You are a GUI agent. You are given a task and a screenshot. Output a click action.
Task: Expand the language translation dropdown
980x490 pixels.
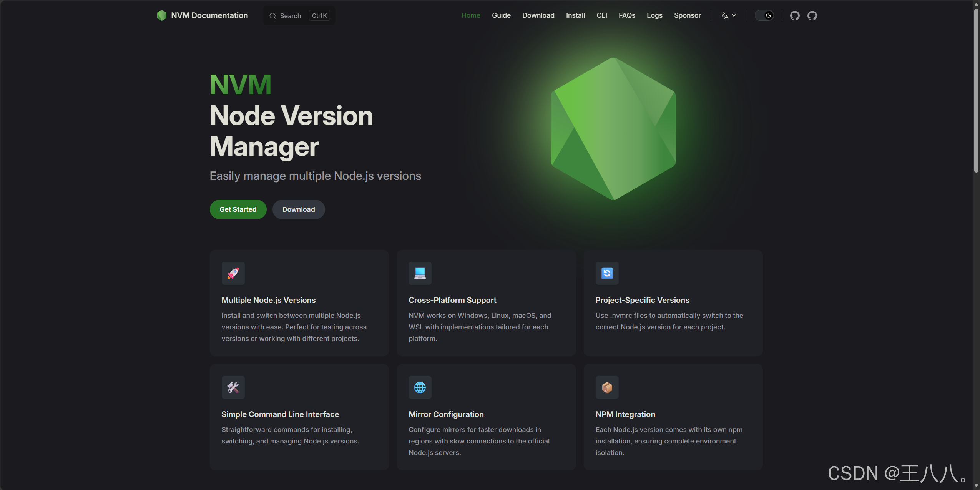point(729,15)
